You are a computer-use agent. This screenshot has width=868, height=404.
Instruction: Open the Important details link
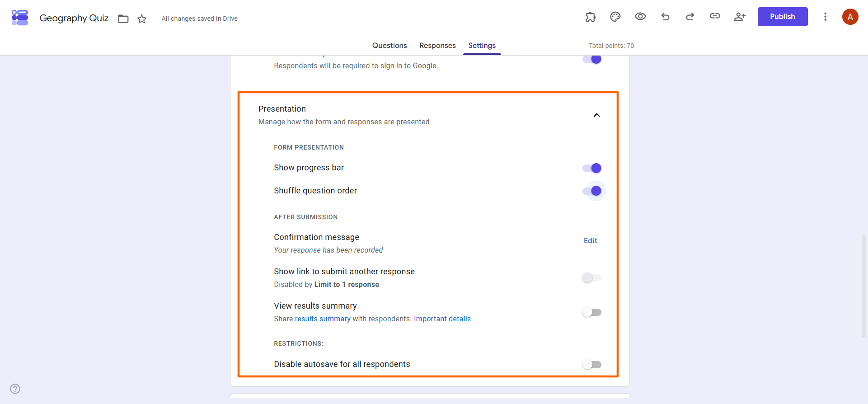click(x=442, y=319)
